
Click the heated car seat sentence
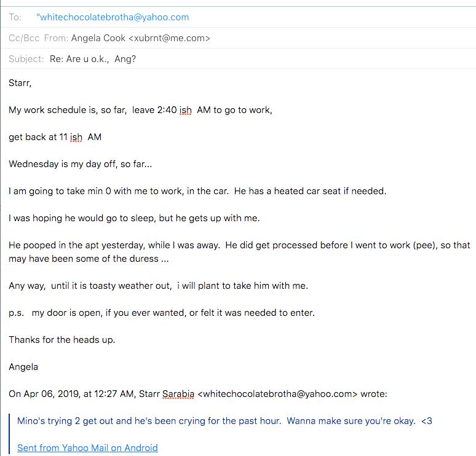coord(310,191)
